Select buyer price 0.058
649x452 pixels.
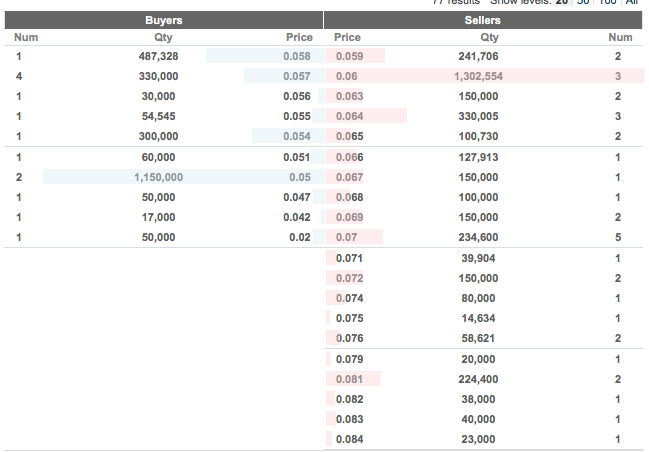click(297, 56)
